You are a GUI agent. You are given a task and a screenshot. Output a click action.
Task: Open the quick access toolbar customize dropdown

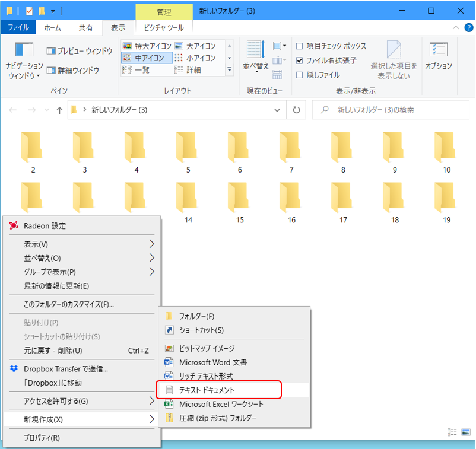coord(53,11)
